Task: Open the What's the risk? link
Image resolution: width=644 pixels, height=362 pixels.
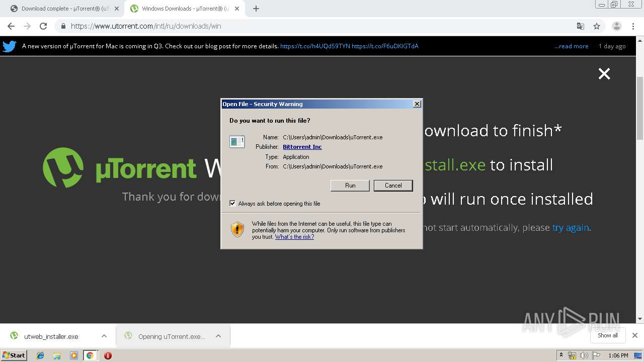Action: click(x=294, y=237)
